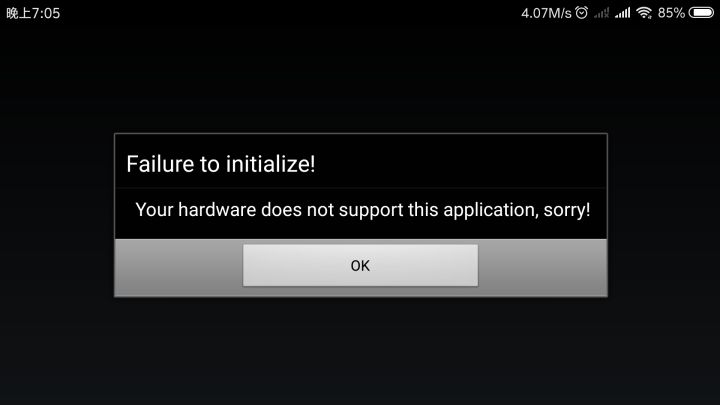Tap empty middle area of status bar

tap(289, 13)
